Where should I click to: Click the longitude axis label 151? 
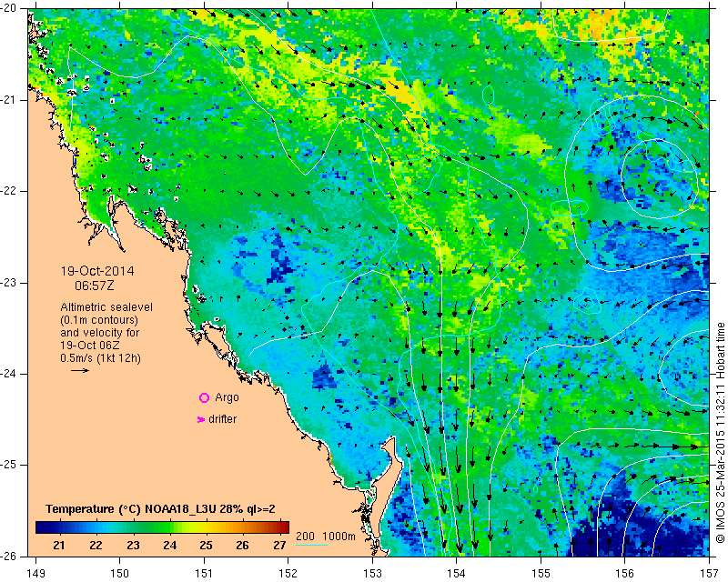point(204,574)
